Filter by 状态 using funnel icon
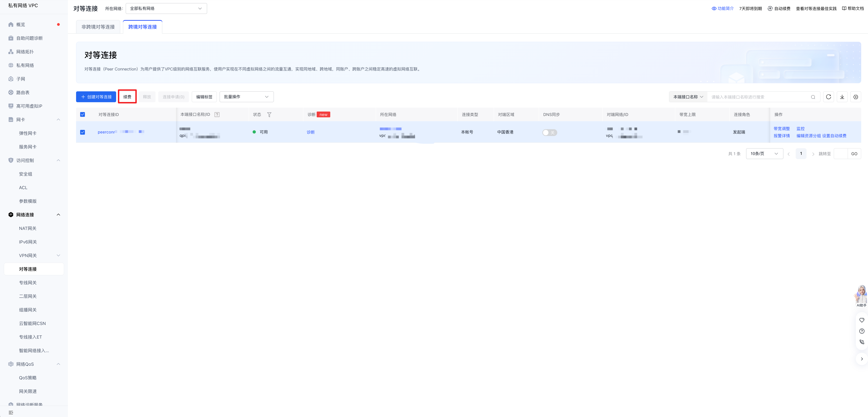868x417 pixels. click(269, 115)
